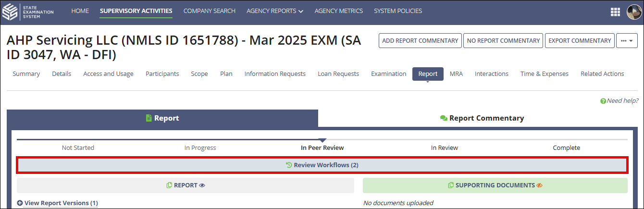This screenshot has width=644, height=209.
Task: Click the REPORT section header button
Action: click(x=186, y=185)
